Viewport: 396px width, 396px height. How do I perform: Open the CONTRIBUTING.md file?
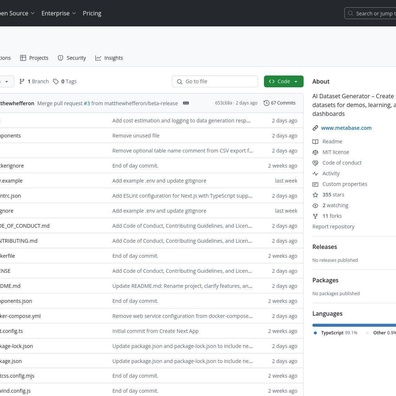point(19,241)
